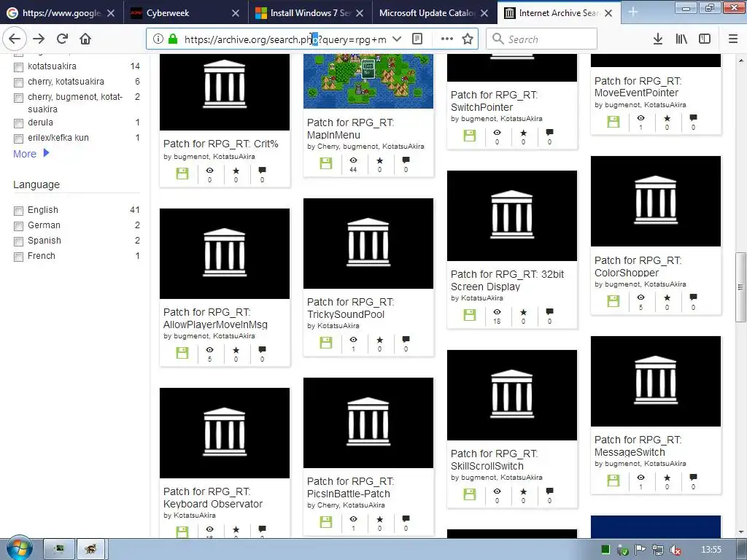This screenshot has height=560, width=747.
Task: Show site information icon in address bar
Action: (x=158, y=39)
